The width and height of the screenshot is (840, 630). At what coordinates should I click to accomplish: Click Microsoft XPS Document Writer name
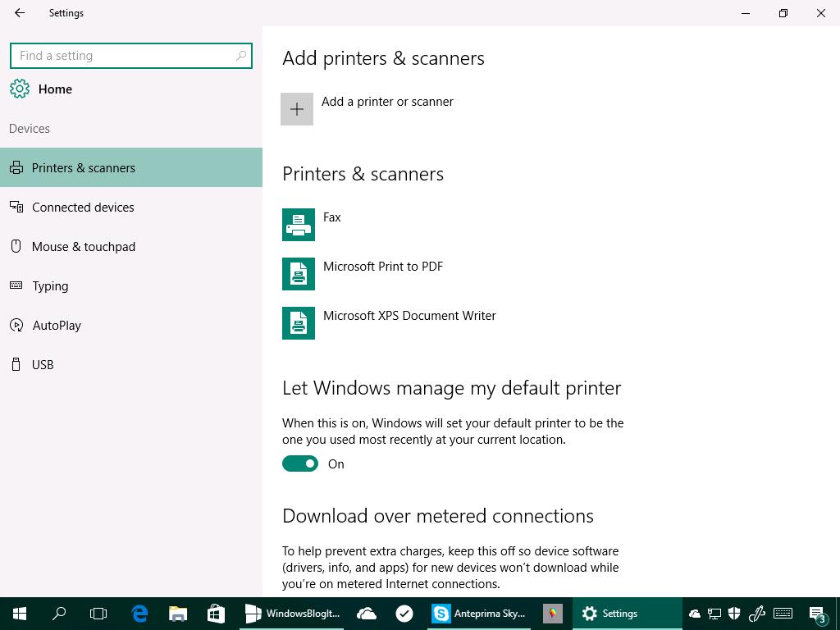409,316
